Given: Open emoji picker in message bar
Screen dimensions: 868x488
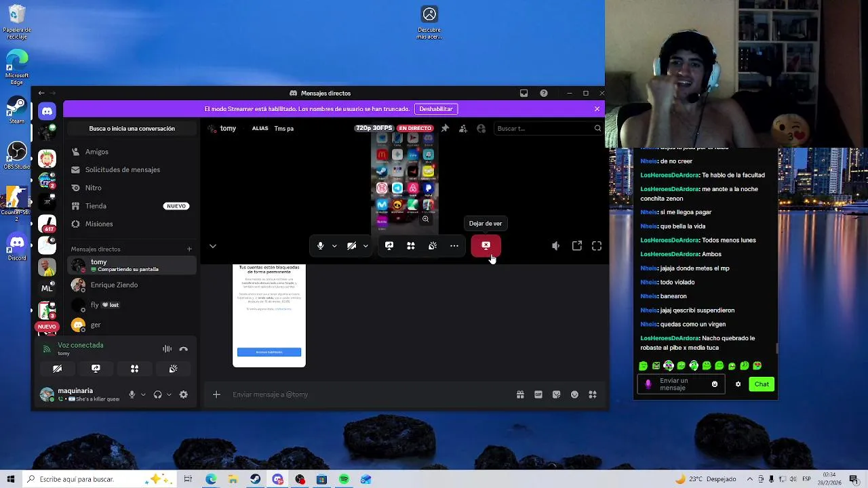Looking at the screenshot, I should pyautogui.click(x=574, y=394).
